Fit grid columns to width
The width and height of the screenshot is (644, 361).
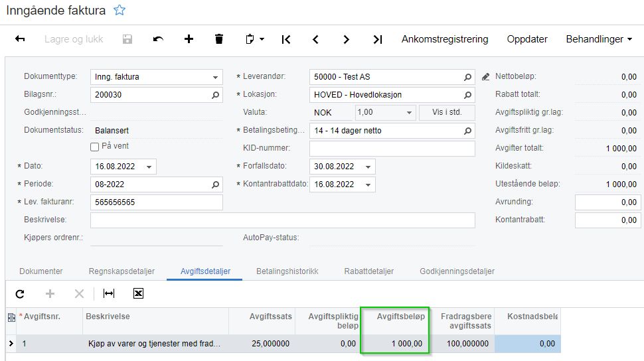109,293
